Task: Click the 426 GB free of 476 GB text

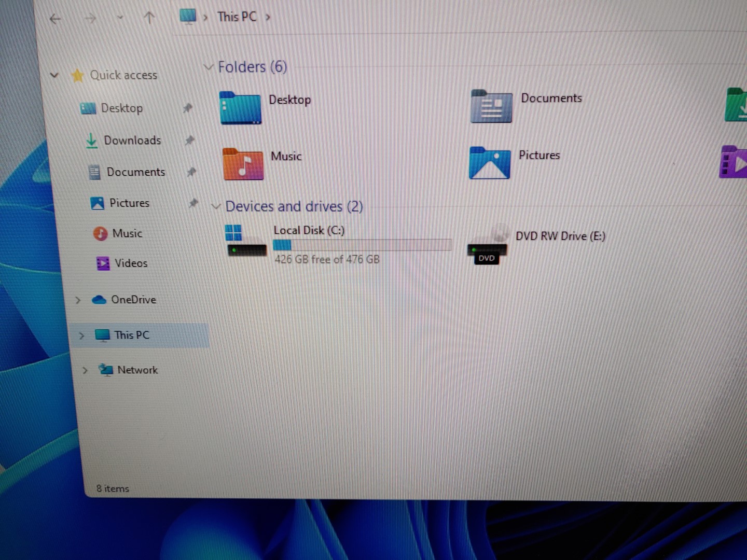Action: [327, 259]
